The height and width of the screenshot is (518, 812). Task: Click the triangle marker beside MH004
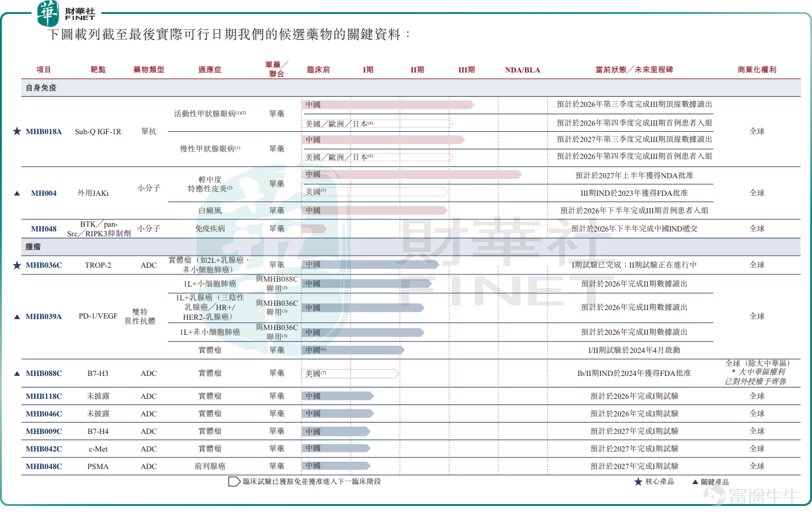click(x=17, y=193)
